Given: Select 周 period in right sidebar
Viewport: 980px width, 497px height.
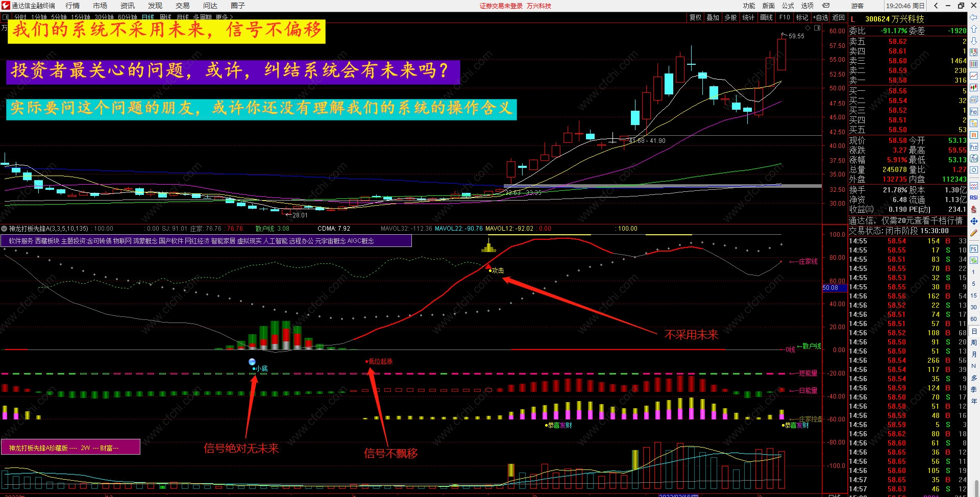Looking at the screenshot, I should point(974,342).
